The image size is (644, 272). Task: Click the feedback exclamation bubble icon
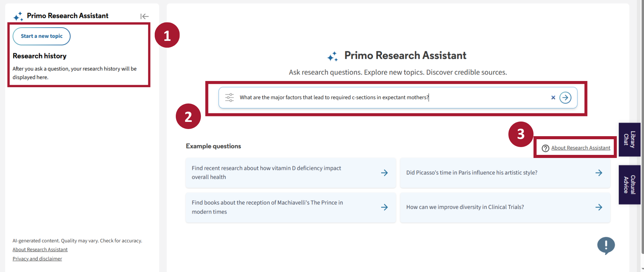point(606,245)
